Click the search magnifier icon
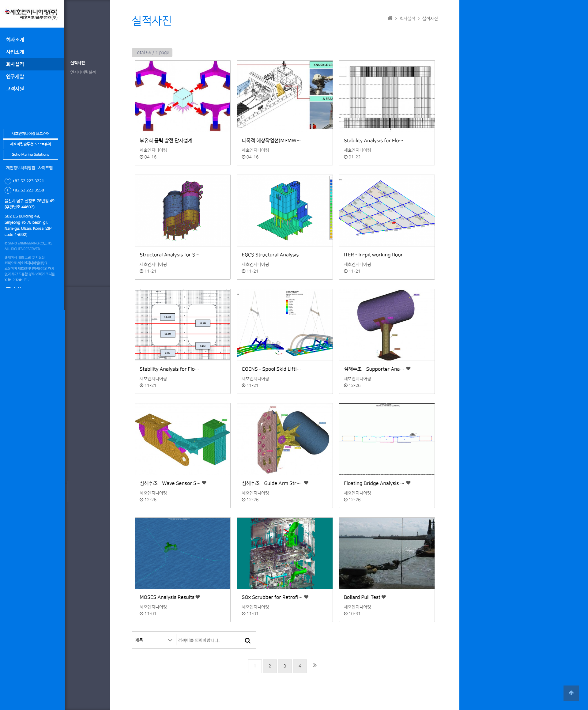Image resolution: width=588 pixels, height=710 pixels. [x=247, y=640]
